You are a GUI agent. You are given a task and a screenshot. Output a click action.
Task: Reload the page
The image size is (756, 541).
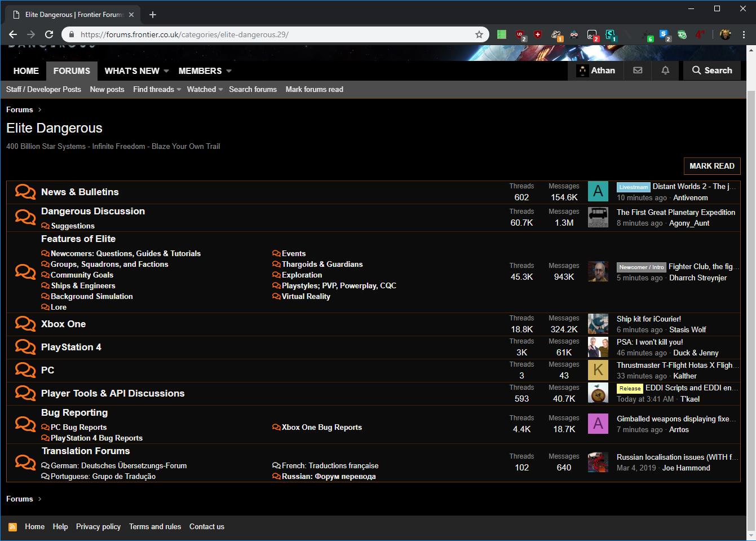[x=49, y=34]
